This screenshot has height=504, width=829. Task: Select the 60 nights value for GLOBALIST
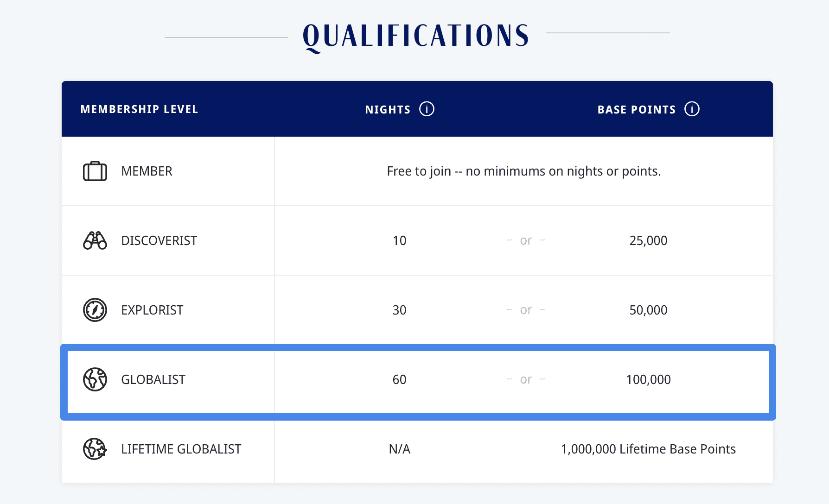pos(398,379)
